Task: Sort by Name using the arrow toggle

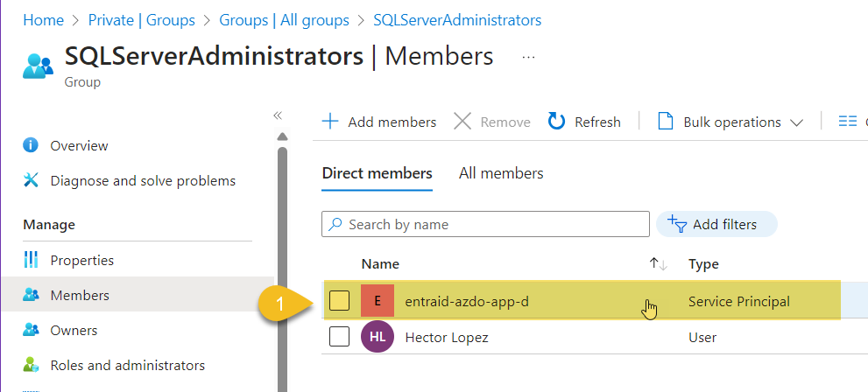Action: pyautogui.click(x=658, y=264)
